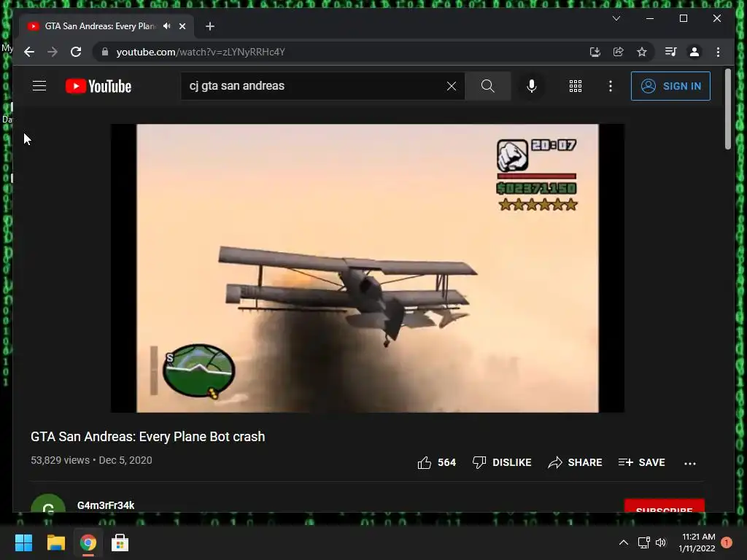Dislike the video
747x560 pixels.
point(502,462)
